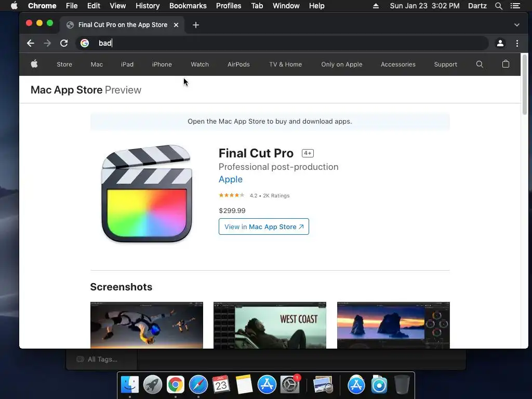Open Google Chrome from the Dock
The image size is (532, 399).
(175, 384)
